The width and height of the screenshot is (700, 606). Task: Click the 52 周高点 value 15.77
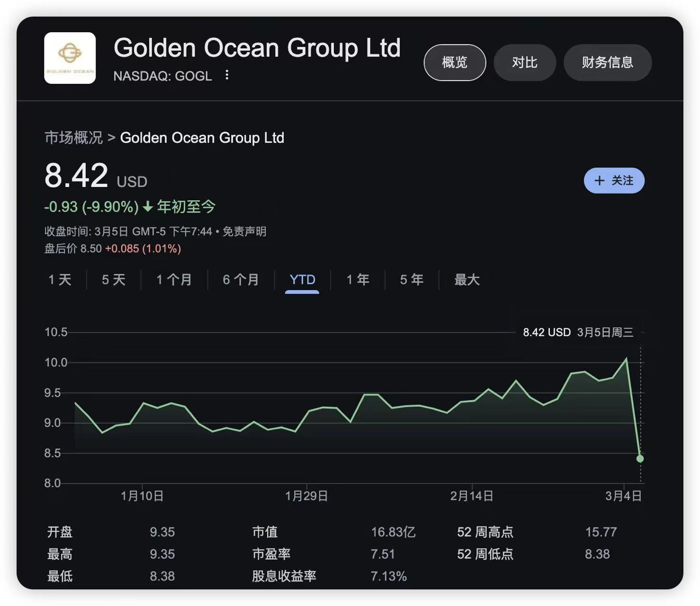click(601, 532)
